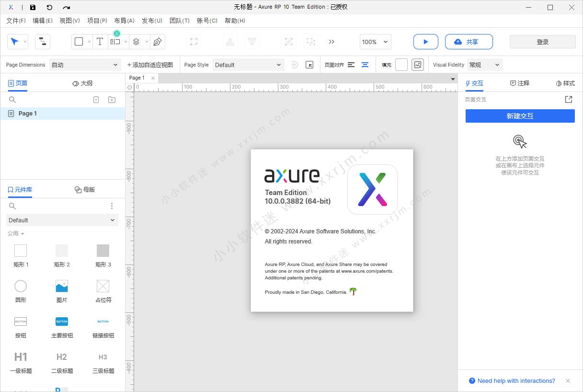The image size is (583, 392).
Task: Click the Undo arrow icon
Action: 49,7
